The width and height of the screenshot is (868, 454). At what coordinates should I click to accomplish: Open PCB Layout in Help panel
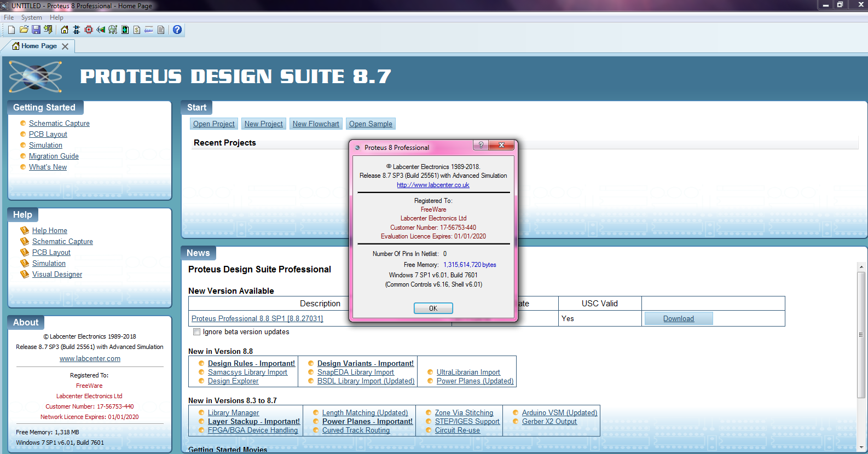(51, 252)
